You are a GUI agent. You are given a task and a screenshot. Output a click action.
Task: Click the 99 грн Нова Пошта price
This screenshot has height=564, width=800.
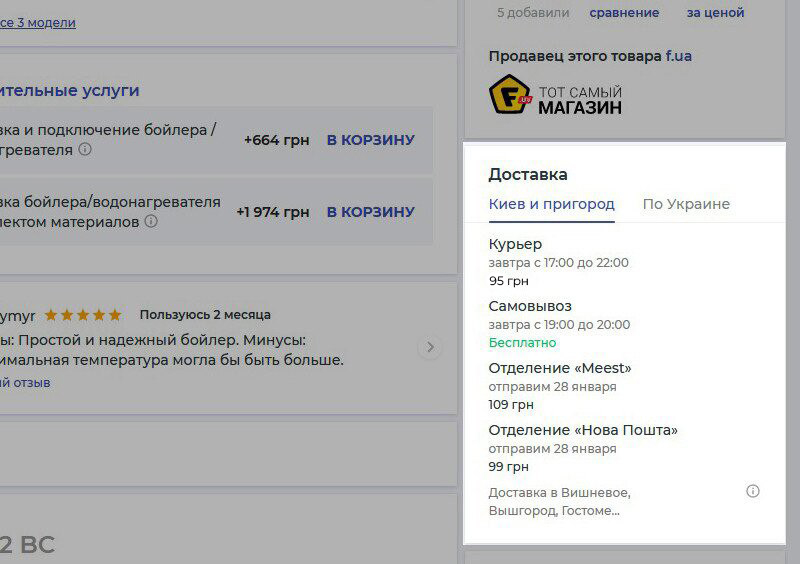(x=508, y=467)
